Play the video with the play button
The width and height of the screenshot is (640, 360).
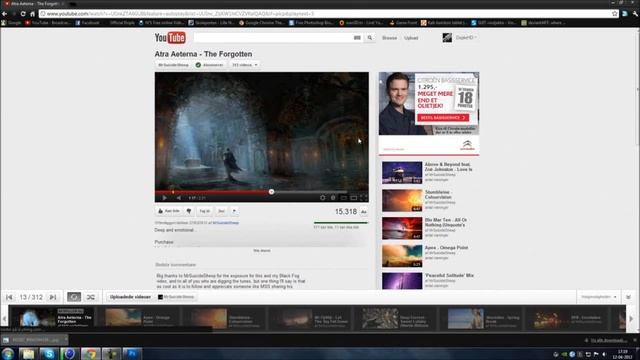[164, 198]
